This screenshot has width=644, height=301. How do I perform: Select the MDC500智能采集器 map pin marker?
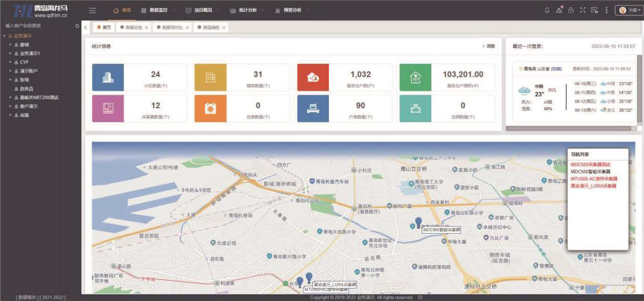click(x=418, y=222)
